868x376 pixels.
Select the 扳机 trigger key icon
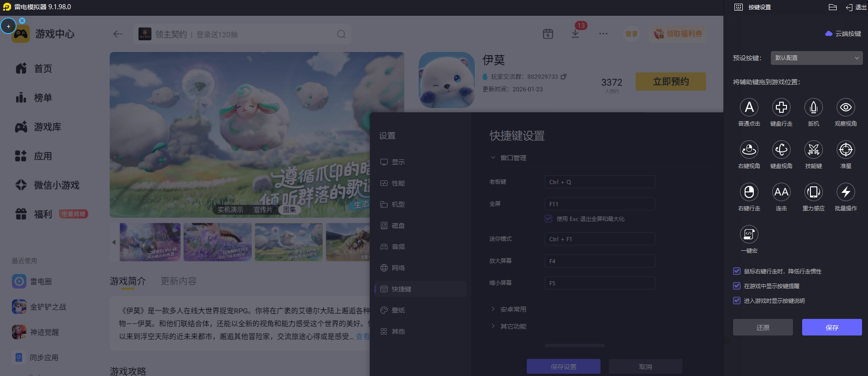click(x=814, y=107)
